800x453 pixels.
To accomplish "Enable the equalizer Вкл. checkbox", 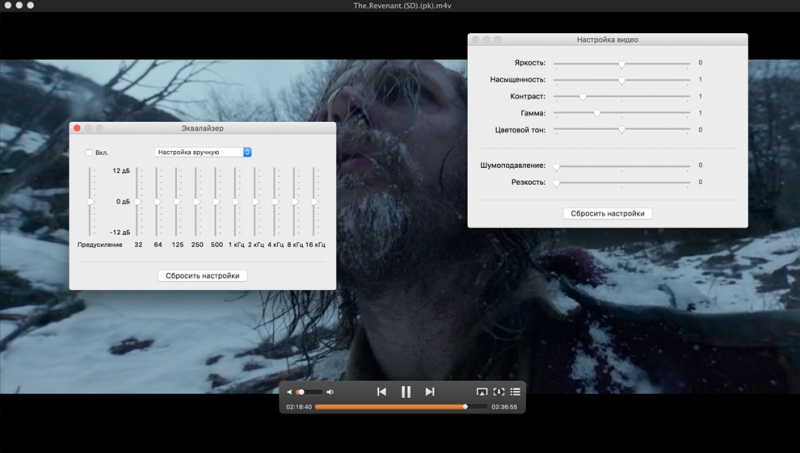I will tap(89, 153).
